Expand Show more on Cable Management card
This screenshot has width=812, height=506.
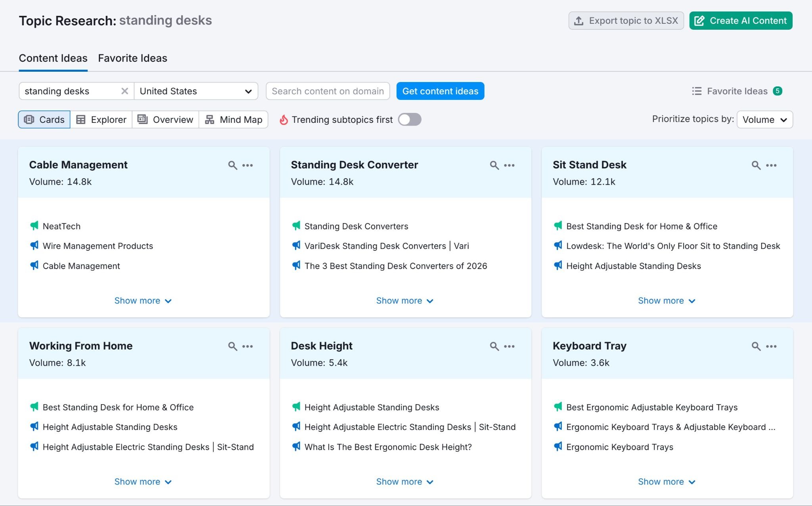coord(143,301)
